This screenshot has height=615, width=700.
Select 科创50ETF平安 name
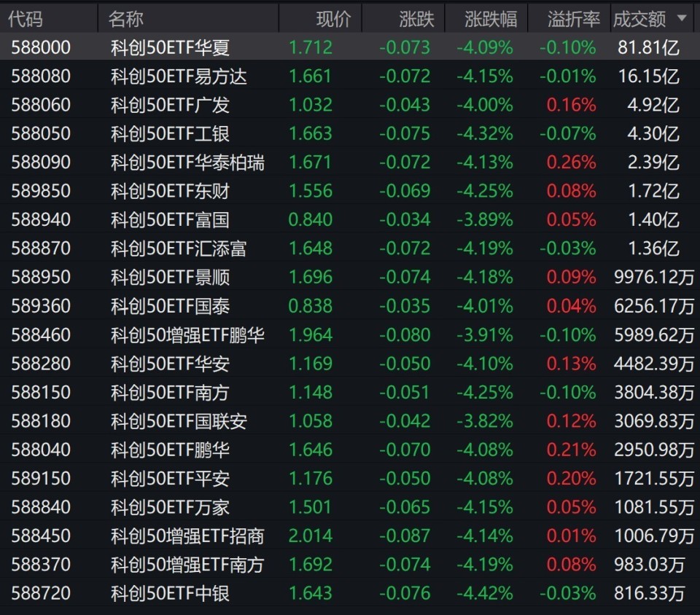coord(170,479)
